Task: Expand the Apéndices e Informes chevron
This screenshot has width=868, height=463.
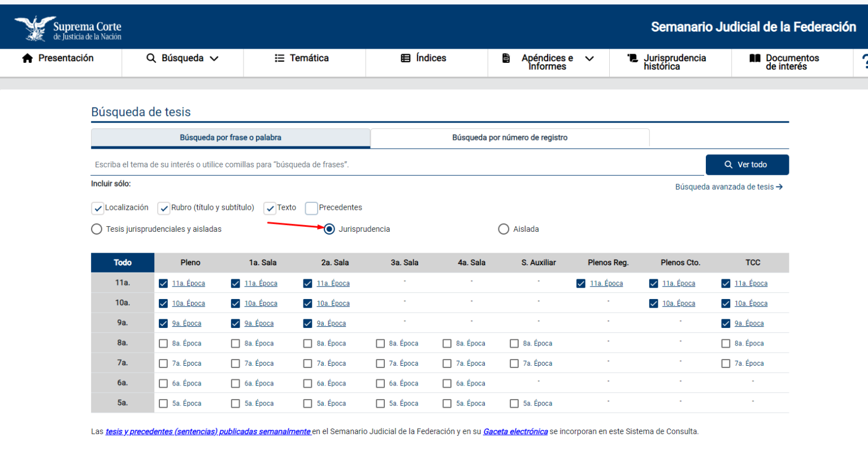Action: click(589, 58)
